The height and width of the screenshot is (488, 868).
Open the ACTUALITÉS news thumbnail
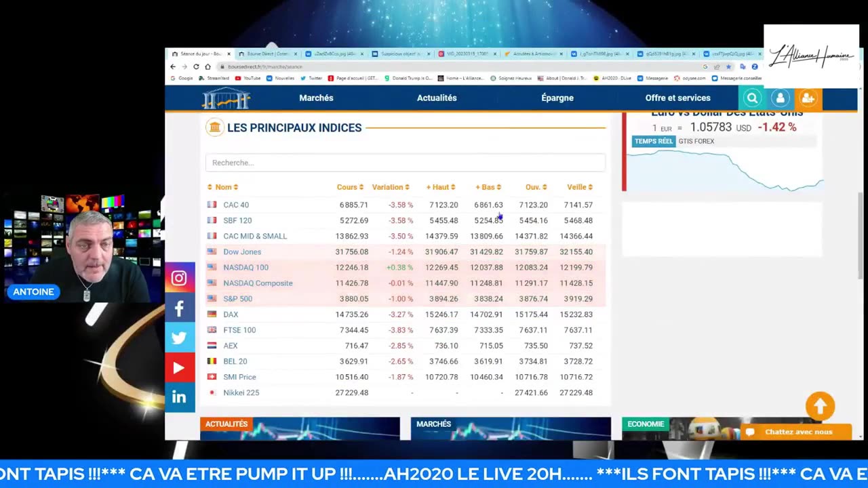pos(300,428)
